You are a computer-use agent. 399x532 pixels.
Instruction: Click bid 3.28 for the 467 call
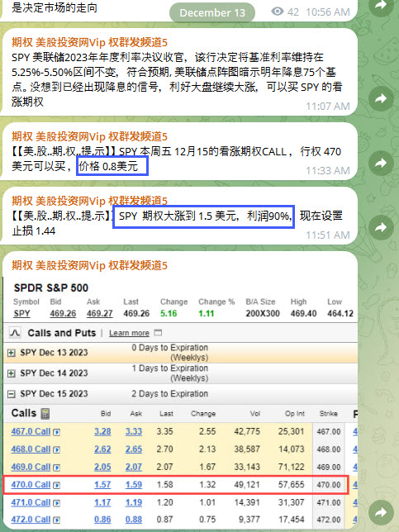click(x=102, y=431)
